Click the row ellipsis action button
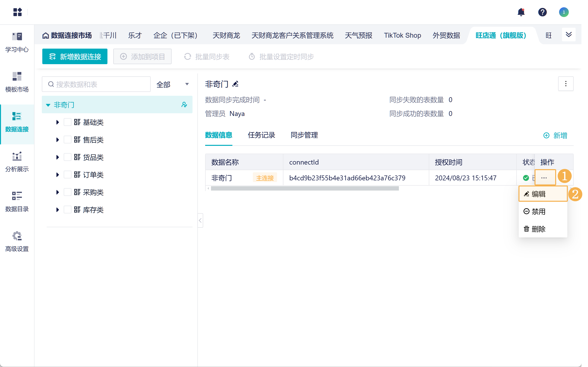This screenshot has width=588, height=367. click(544, 178)
